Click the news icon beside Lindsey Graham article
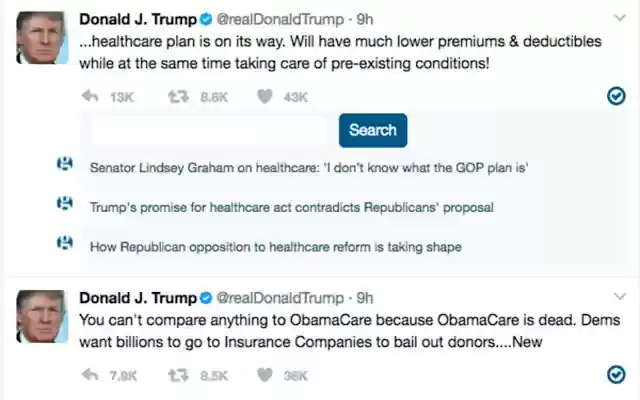This screenshot has height=400, width=640. [x=65, y=166]
